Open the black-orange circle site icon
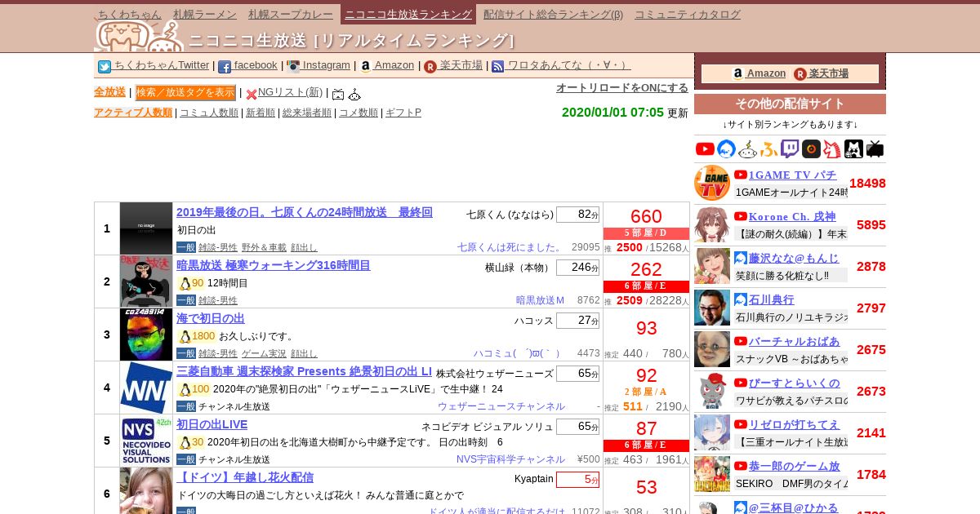The image size is (980, 514). 811,148
